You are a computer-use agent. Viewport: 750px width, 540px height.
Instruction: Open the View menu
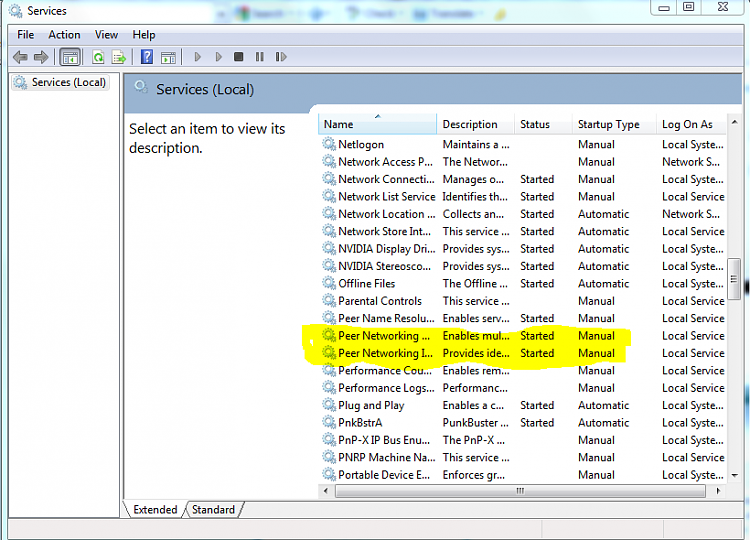tap(106, 35)
